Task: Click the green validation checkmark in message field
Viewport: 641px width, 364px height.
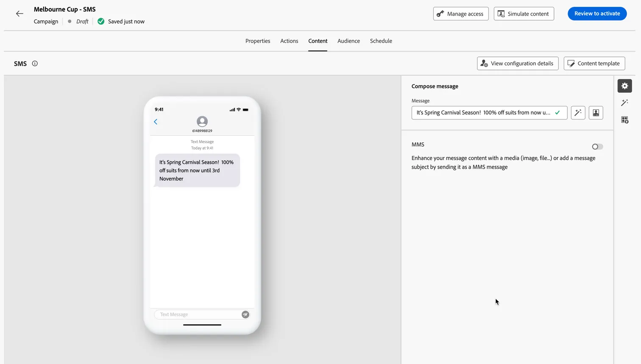Action: pos(557,113)
